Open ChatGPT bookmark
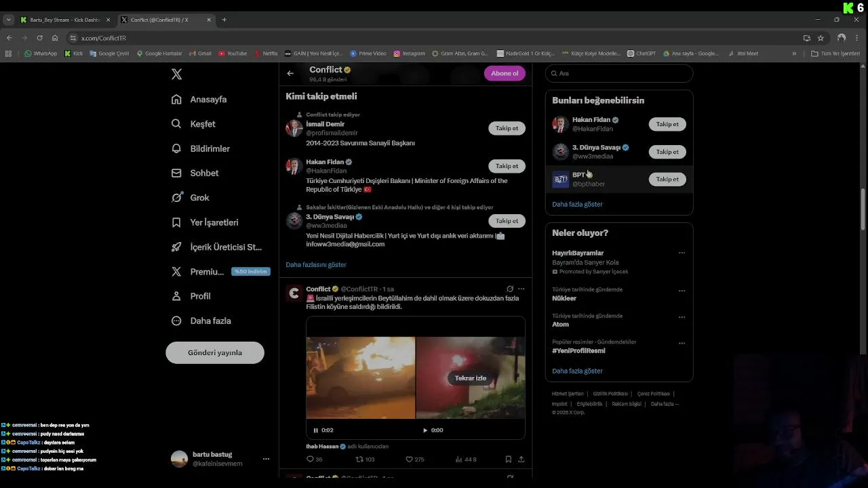The height and width of the screenshot is (488, 868). [642, 54]
